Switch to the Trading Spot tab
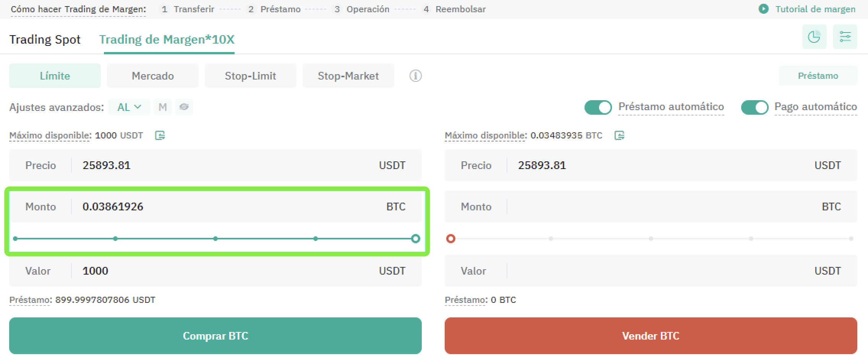Viewport: 868px width, 361px height. point(45,39)
